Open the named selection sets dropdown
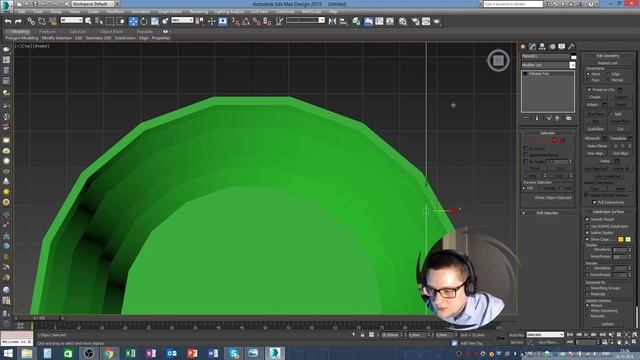Viewport: 640px width, 360px height. coord(305,20)
